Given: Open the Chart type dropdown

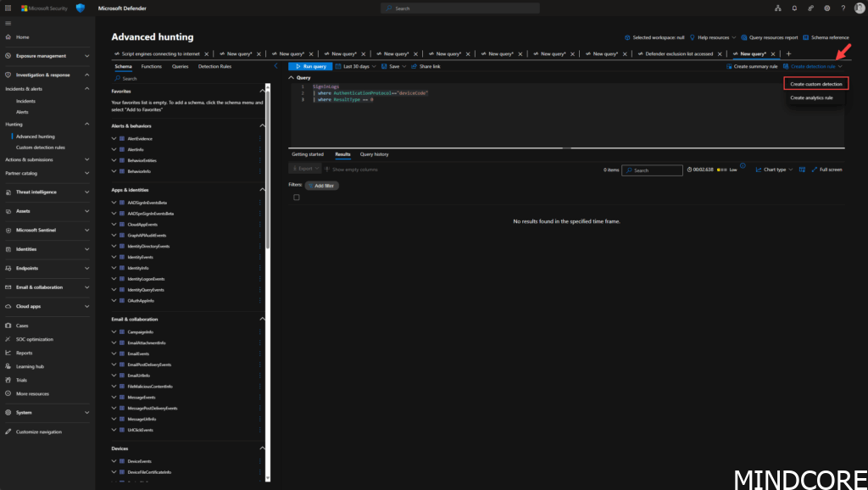Looking at the screenshot, I should tap(775, 170).
